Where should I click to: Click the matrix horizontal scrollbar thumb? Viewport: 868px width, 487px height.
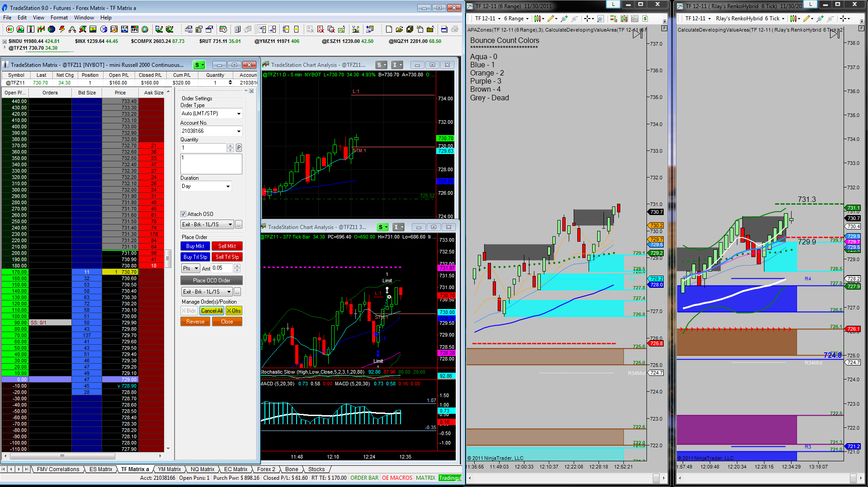pos(62,456)
